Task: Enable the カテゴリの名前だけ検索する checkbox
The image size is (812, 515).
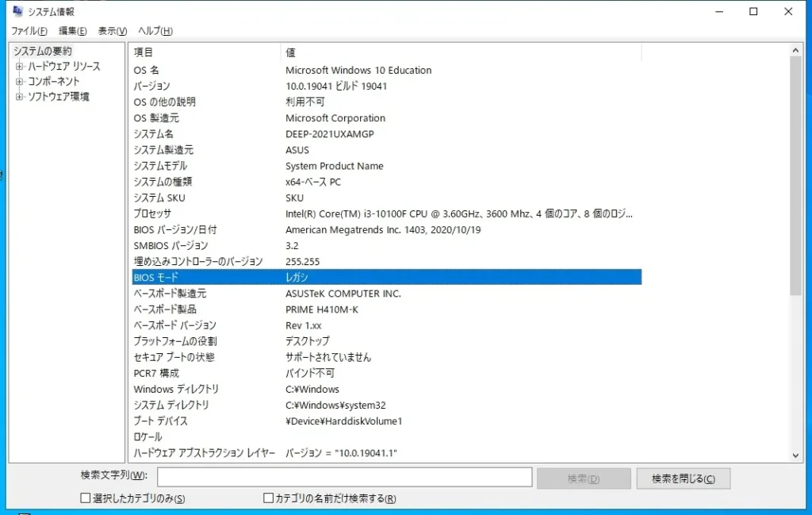Action: [268, 497]
